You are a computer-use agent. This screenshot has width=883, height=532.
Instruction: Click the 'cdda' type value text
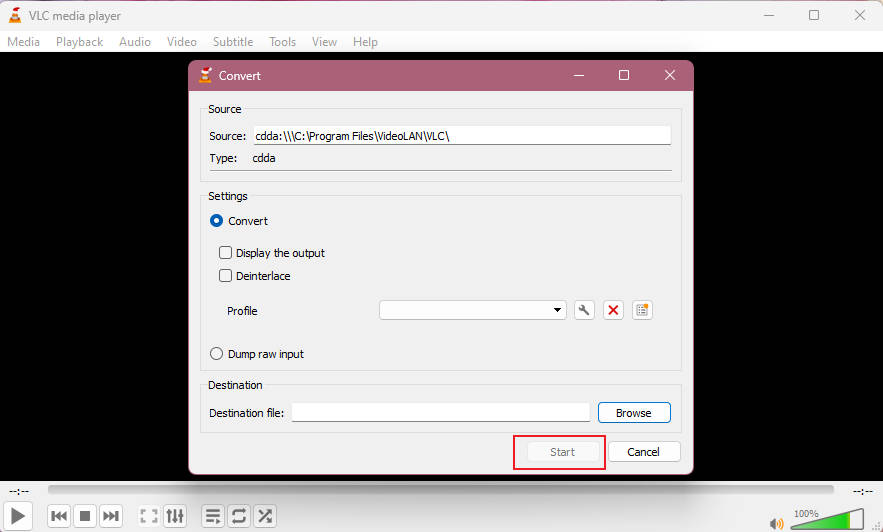[264, 158]
